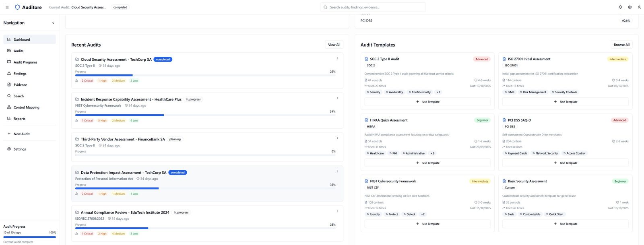Click Basic Security Assessment document icon

(x=504, y=181)
